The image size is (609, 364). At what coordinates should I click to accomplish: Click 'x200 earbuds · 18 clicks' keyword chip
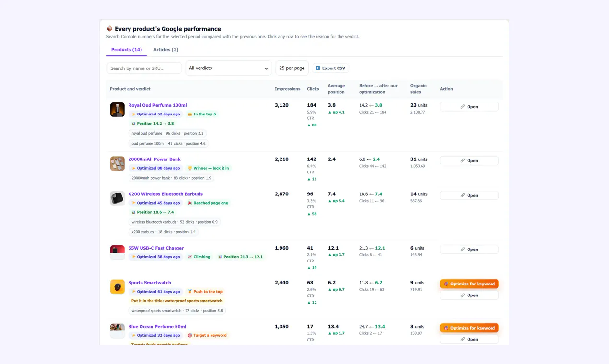click(x=164, y=232)
